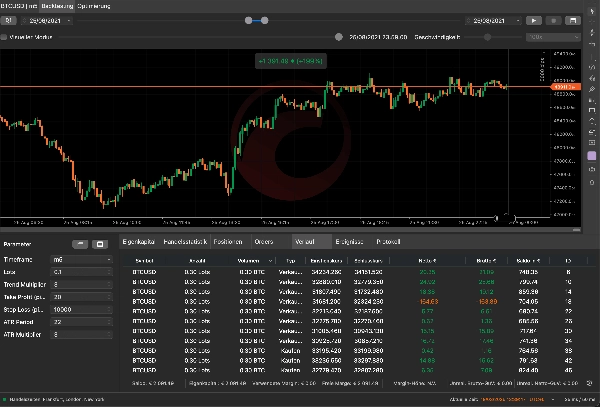Image resolution: width=600 pixels, height=407 pixels.
Task: Click the green profit tooltip above the chart
Action: coord(291,61)
